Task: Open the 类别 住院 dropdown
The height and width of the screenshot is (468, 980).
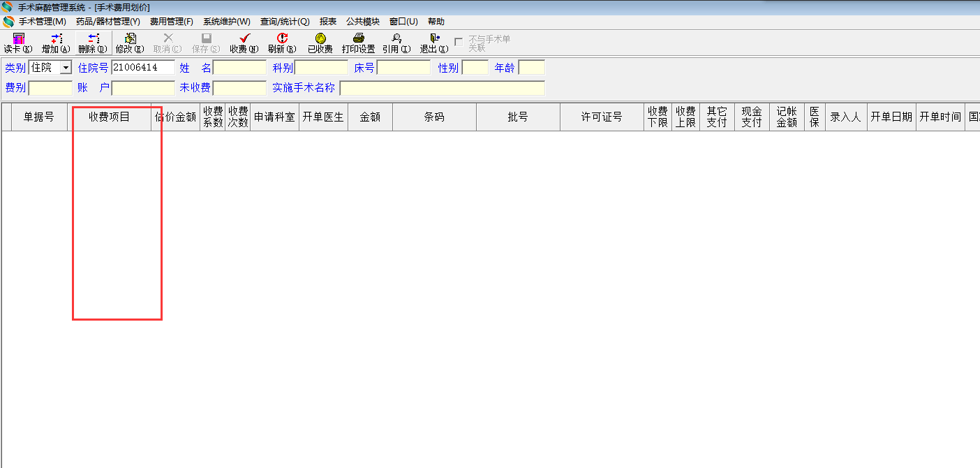Action: [66, 68]
